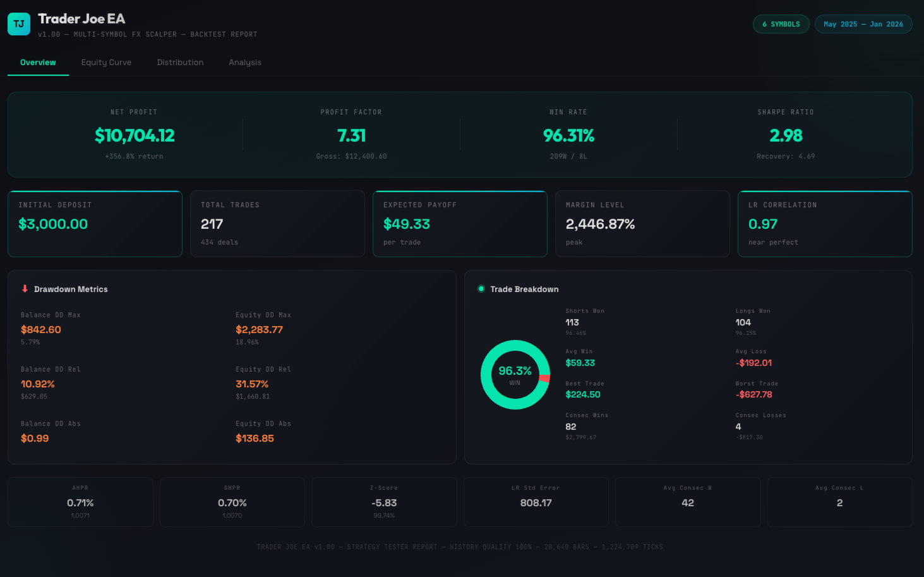Click the red down-arrow Drawdown Metrics icon
The height and width of the screenshot is (577, 924).
tap(25, 289)
